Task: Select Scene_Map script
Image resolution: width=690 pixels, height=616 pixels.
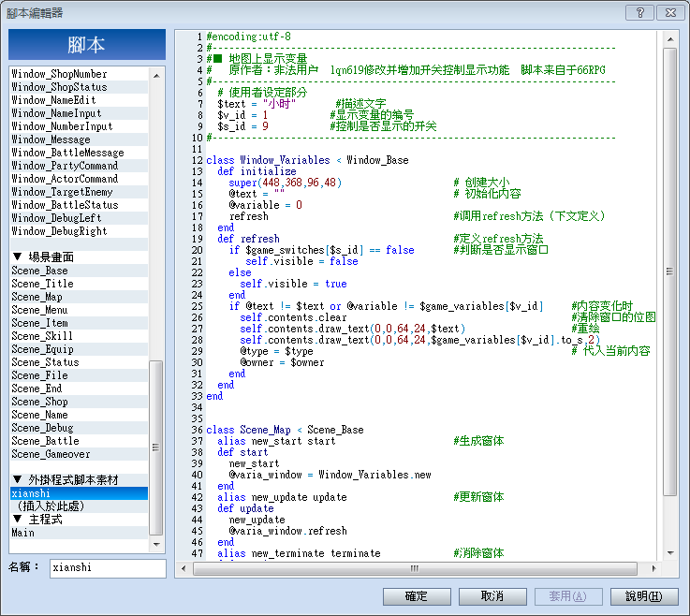Action: [x=80, y=297]
